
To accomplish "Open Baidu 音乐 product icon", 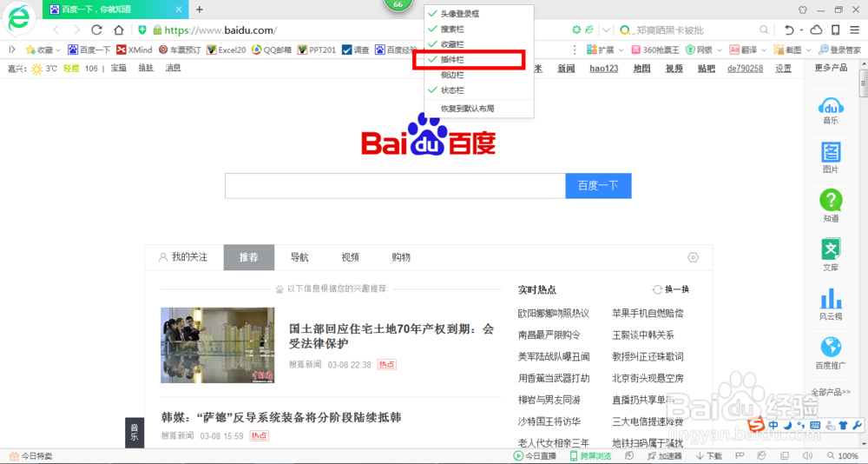I will (x=831, y=110).
